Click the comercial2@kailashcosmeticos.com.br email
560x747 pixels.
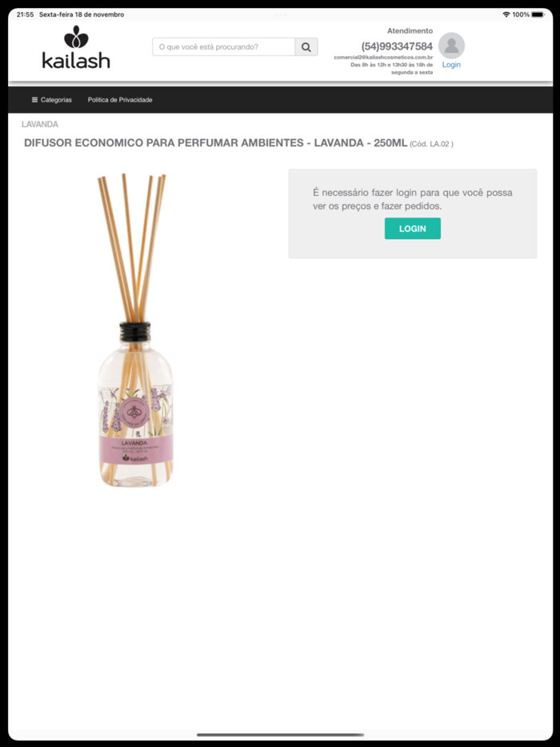pos(383,57)
